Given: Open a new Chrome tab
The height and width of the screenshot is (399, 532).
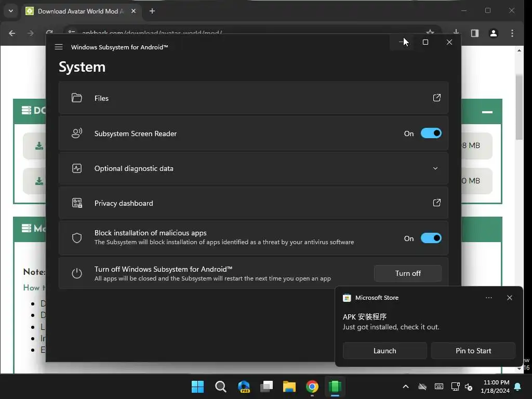Looking at the screenshot, I should (x=152, y=11).
